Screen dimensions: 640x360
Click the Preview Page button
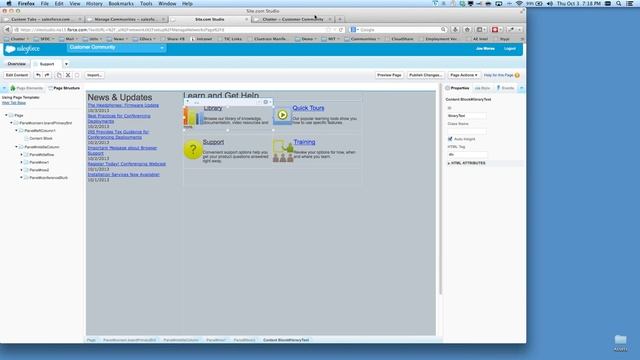coord(389,75)
